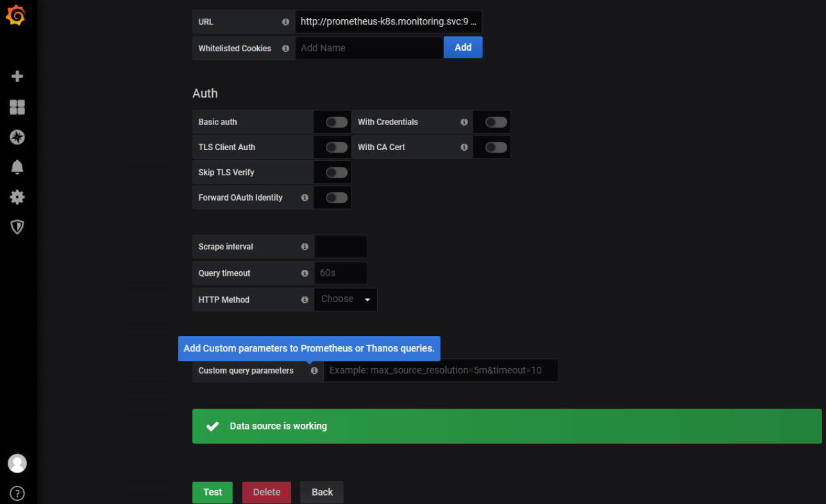Click the checkmark in the success banner
The height and width of the screenshot is (504, 826).
tap(212, 426)
